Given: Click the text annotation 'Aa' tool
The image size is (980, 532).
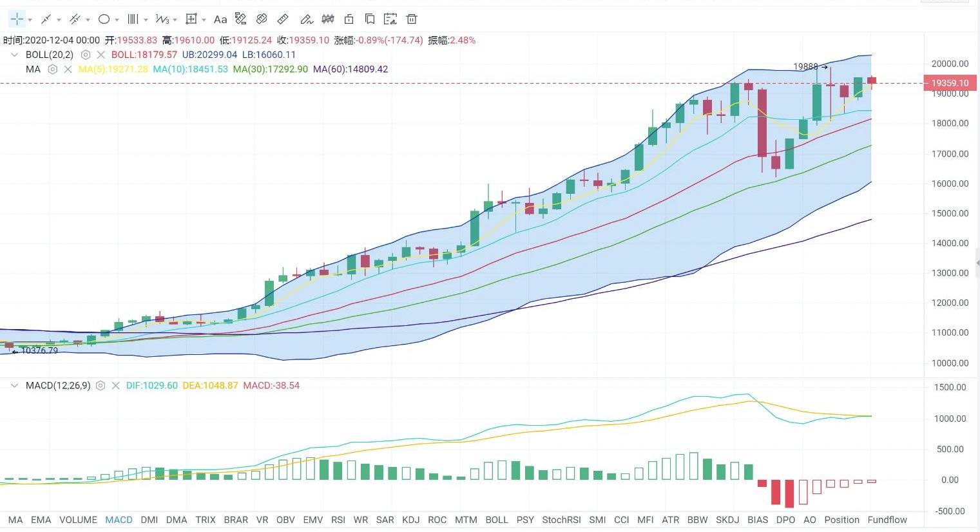Looking at the screenshot, I should (x=220, y=19).
